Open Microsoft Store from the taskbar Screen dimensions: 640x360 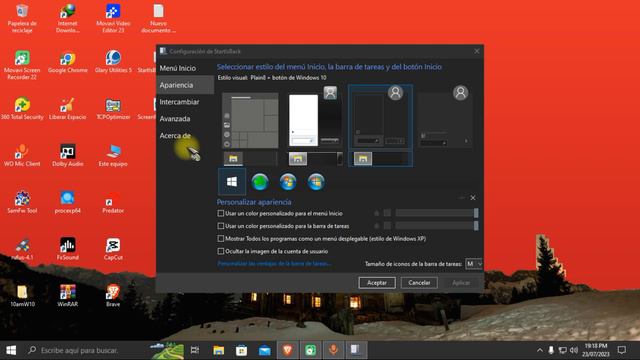click(242, 350)
